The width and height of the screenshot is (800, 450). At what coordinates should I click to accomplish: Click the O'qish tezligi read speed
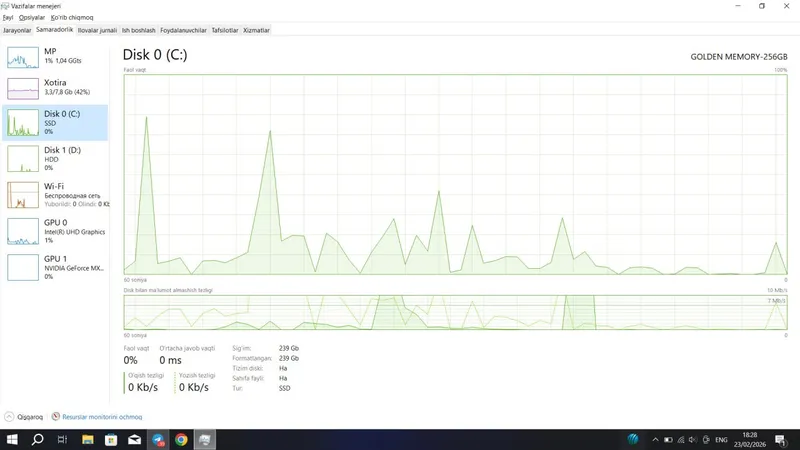click(143, 387)
